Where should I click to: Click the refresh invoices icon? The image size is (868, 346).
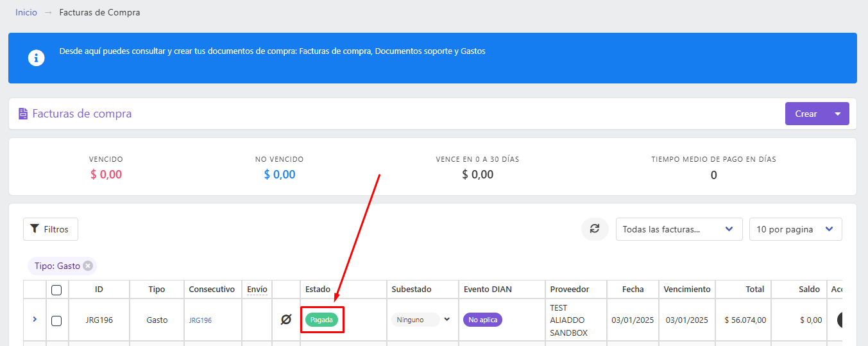595,229
